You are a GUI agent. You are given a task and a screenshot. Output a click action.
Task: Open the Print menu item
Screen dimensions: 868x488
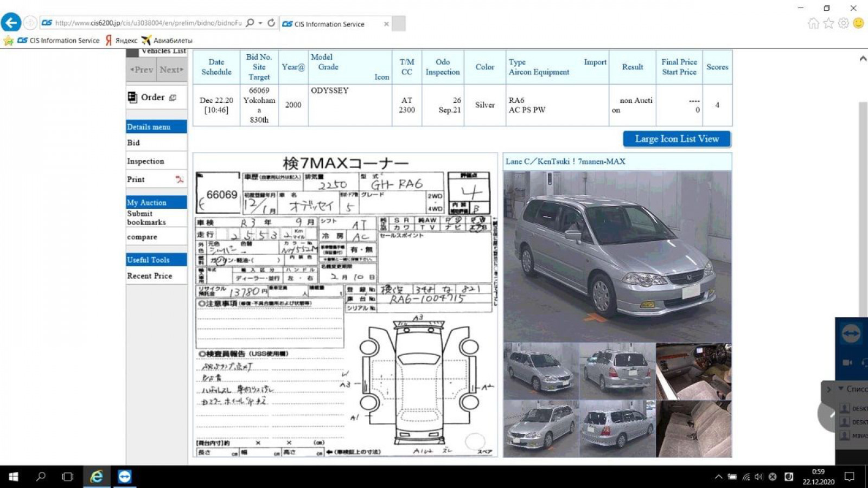136,179
